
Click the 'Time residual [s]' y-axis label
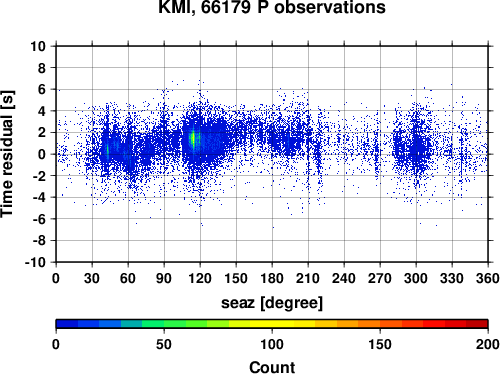7,154
